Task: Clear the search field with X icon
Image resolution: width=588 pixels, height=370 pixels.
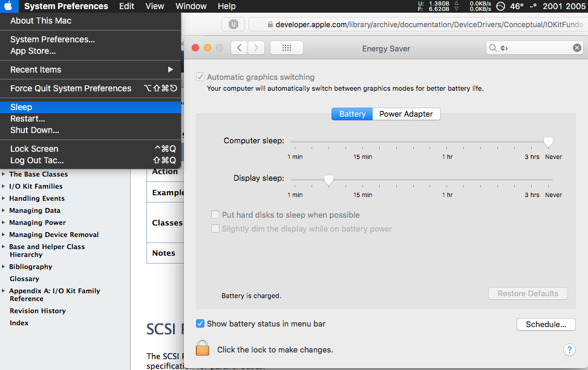Action: [577, 48]
